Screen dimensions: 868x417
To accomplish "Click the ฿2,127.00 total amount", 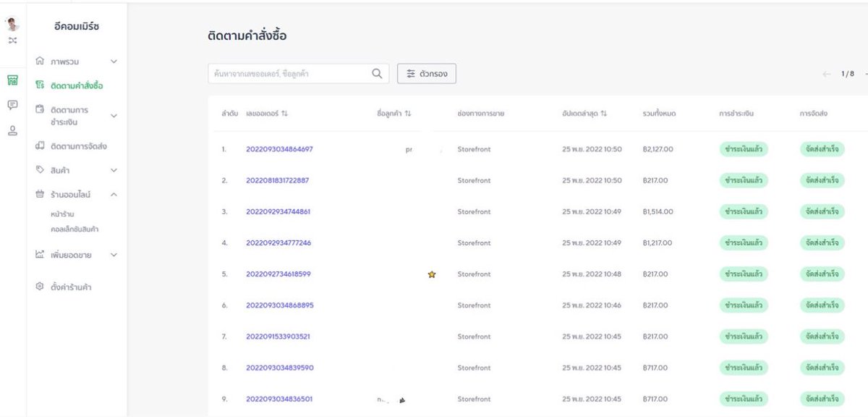I will [658, 149].
